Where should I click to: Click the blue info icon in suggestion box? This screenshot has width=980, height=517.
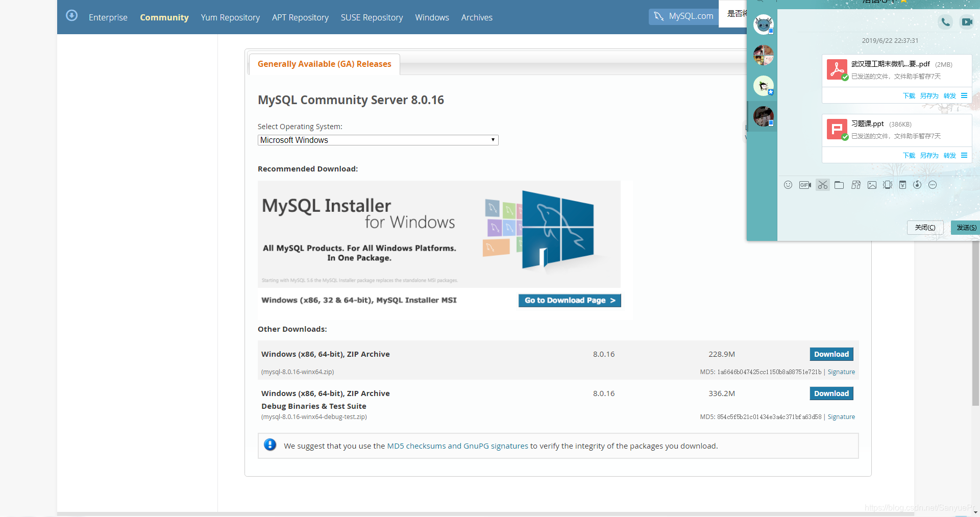(270, 445)
